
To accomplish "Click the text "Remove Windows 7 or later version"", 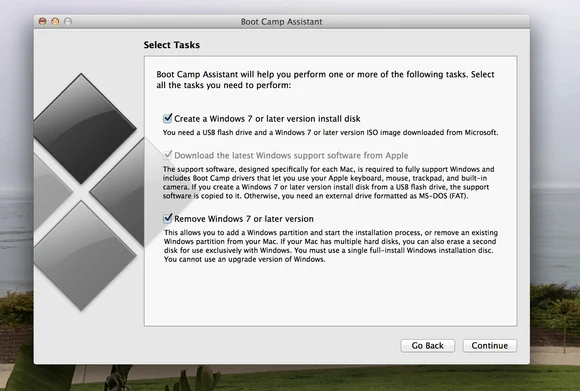I will 244,219.
